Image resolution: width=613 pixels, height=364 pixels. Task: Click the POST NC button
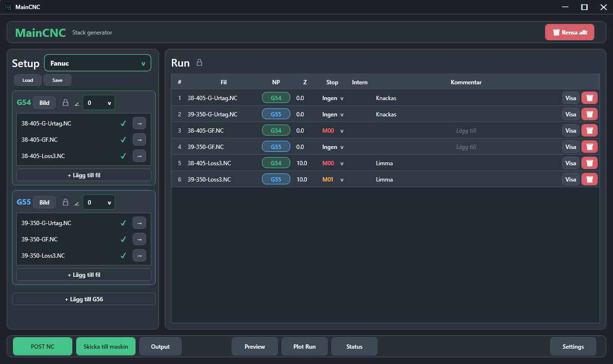[x=43, y=346]
